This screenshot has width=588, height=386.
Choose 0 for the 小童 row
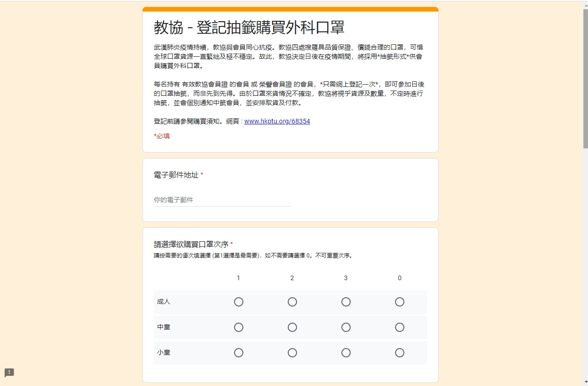tap(399, 353)
